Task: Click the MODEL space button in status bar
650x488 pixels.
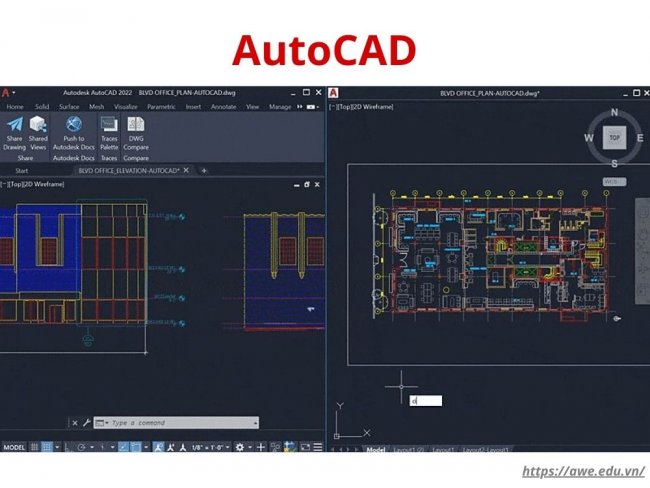Action: coord(14,447)
